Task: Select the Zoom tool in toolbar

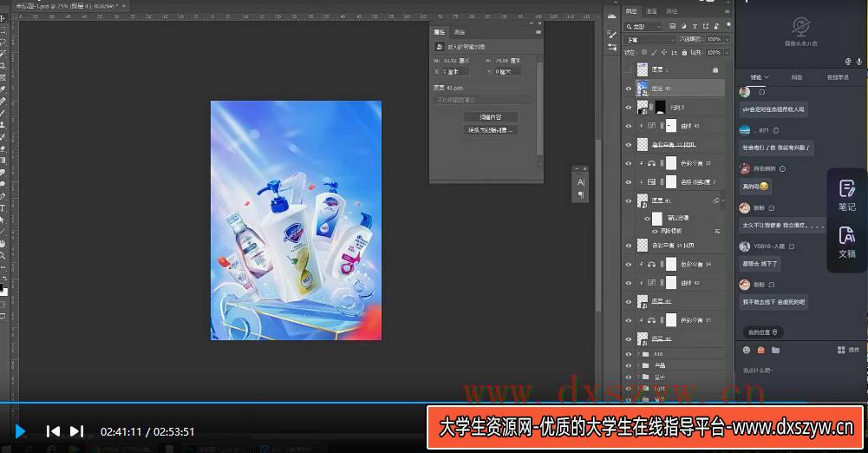Action: [3, 255]
